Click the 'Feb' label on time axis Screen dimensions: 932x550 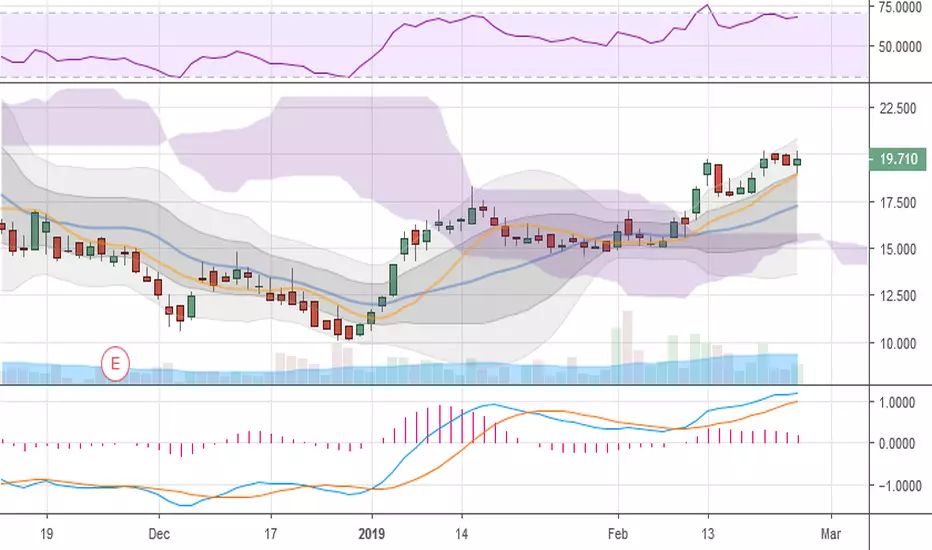(618, 533)
